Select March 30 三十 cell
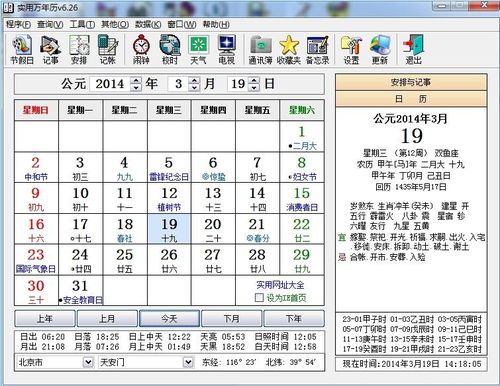 click(36, 291)
